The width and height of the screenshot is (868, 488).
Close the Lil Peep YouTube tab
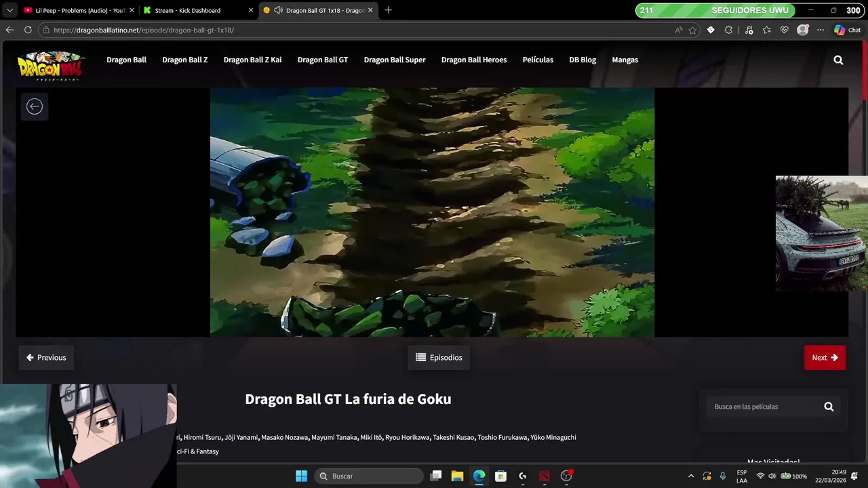click(132, 10)
